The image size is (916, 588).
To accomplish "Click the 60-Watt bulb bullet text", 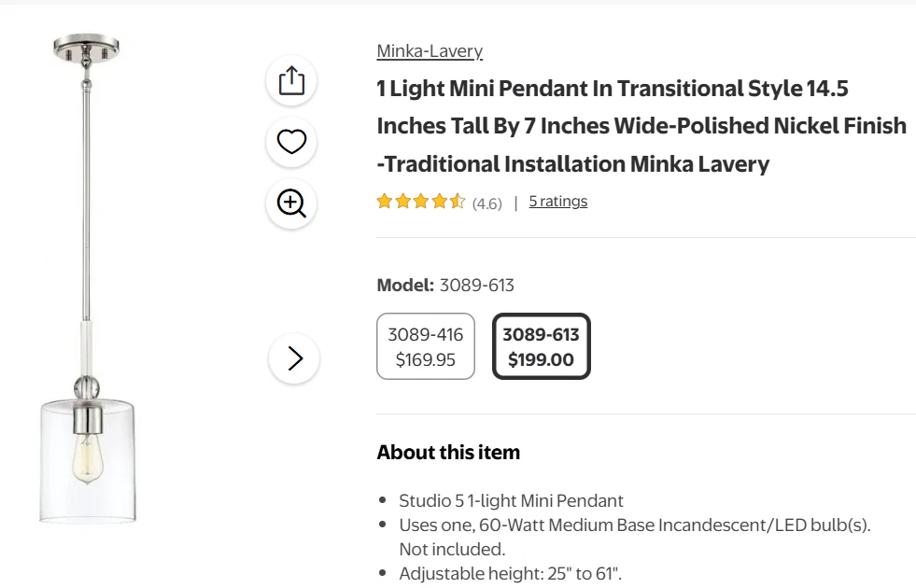I will pyautogui.click(x=634, y=525).
